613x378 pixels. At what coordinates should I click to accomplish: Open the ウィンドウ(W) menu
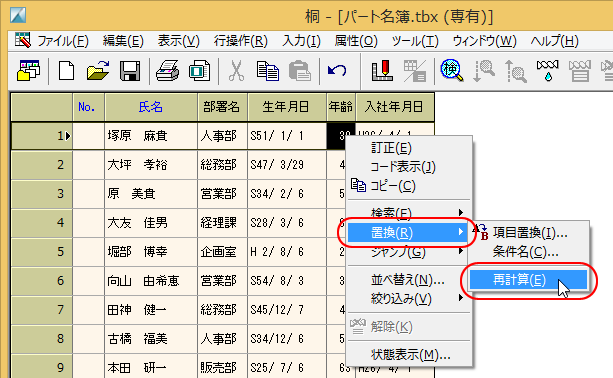[x=484, y=41]
